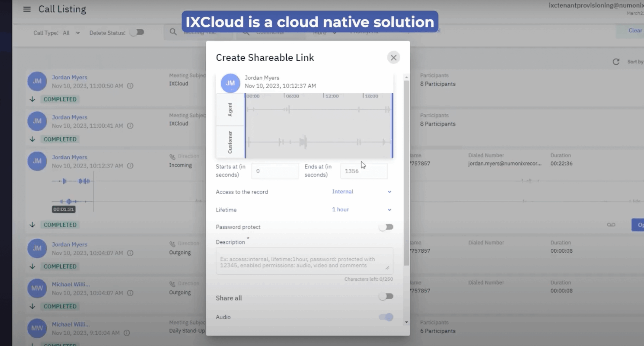Click the Description text area
The image size is (644, 346).
point(304,261)
